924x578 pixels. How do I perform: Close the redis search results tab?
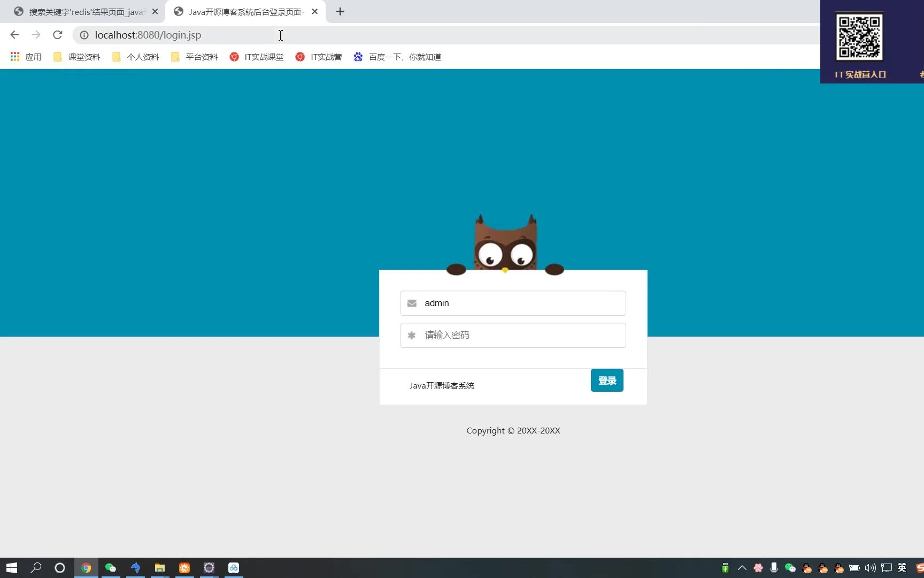[x=155, y=11]
